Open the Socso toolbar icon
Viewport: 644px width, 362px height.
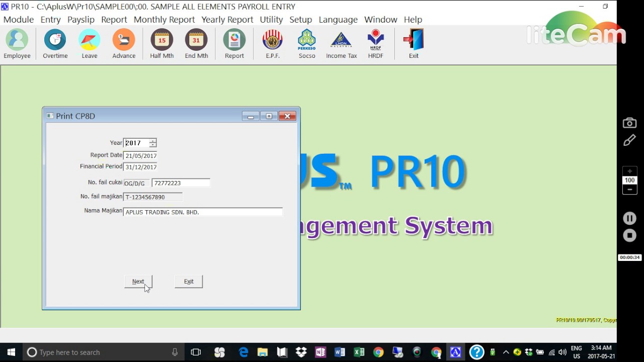point(307,44)
